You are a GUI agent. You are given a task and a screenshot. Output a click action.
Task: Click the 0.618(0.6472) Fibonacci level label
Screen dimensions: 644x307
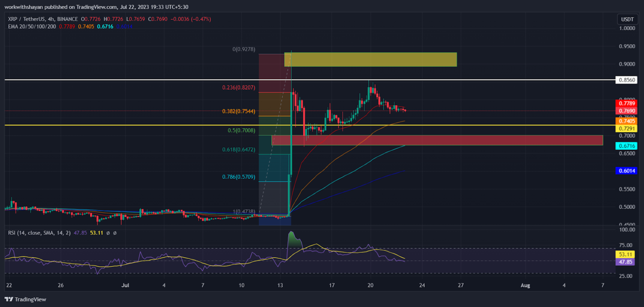point(238,150)
